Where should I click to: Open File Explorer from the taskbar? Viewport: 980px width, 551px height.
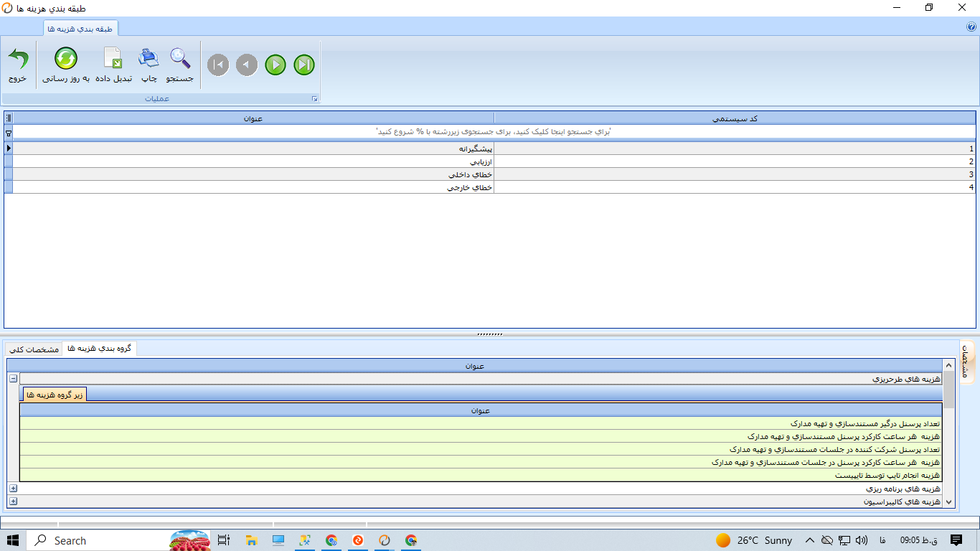tap(251, 540)
